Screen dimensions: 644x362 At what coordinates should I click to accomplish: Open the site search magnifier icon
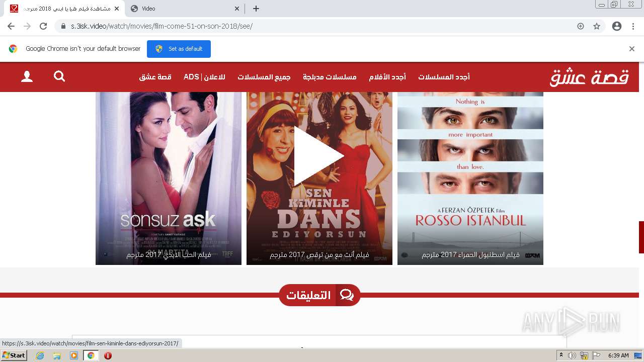59,76
